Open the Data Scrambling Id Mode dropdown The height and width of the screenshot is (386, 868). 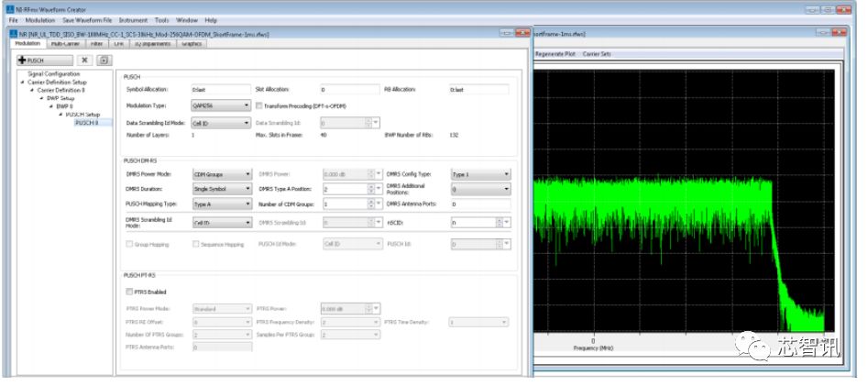pos(221,123)
